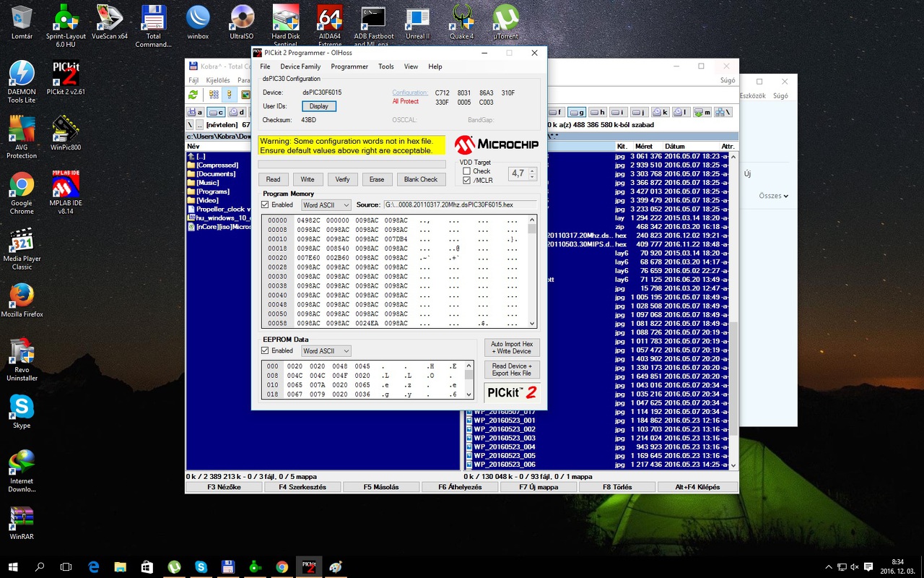This screenshot has width=924, height=578.
Task: Open the Help menu in PICkit 2
Action: point(435,66)
